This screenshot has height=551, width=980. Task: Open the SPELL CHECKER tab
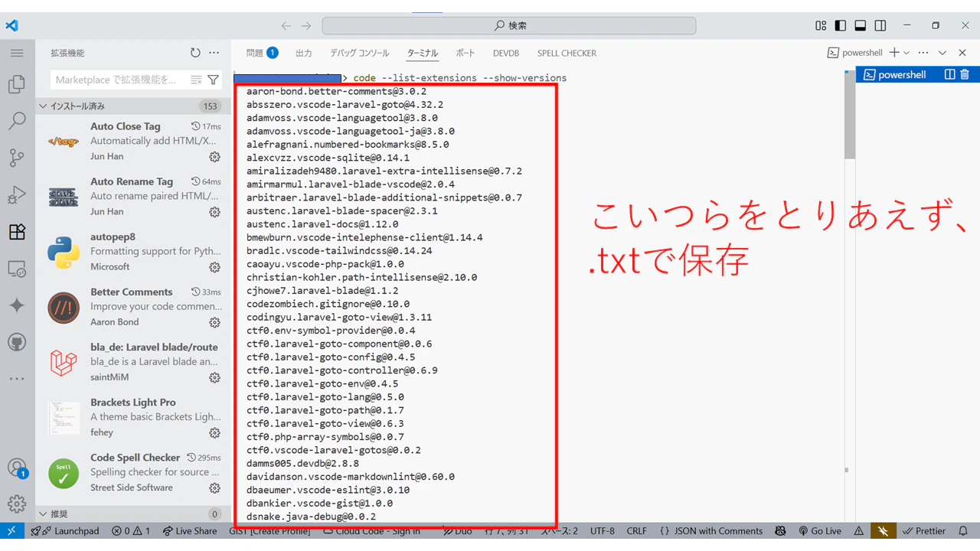(x=567, y=53)
